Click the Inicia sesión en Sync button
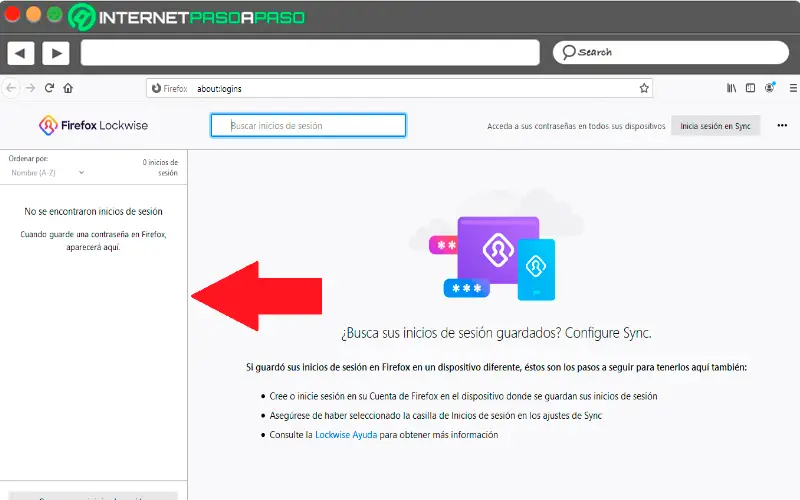 [715, 126]
